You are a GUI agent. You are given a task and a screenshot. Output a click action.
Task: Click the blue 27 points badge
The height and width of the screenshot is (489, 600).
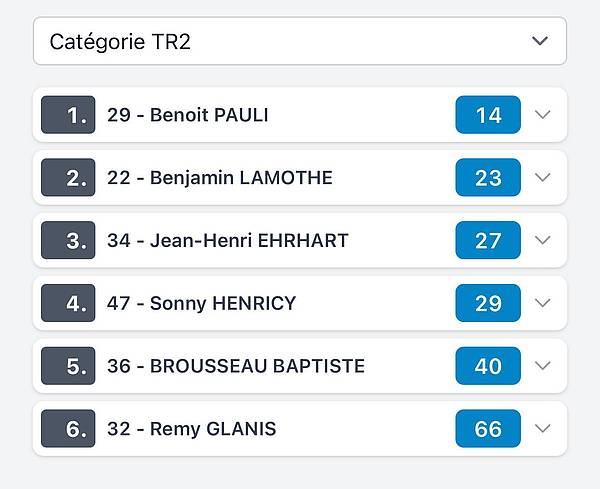488,241
